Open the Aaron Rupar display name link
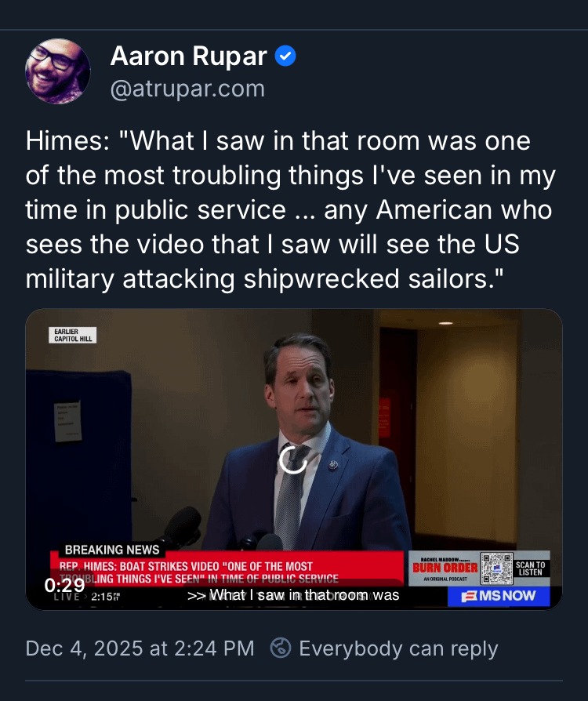588x701 pixels. [190, 56]
